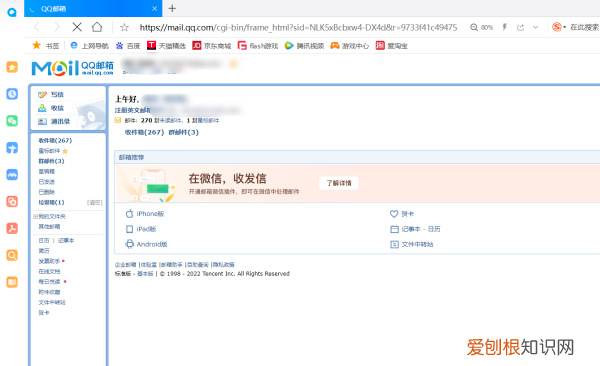Image resolution: width=600 pixels, height=366 pixels.
Task: Click the red PDF sidebar icon
Action: [12, 228]
